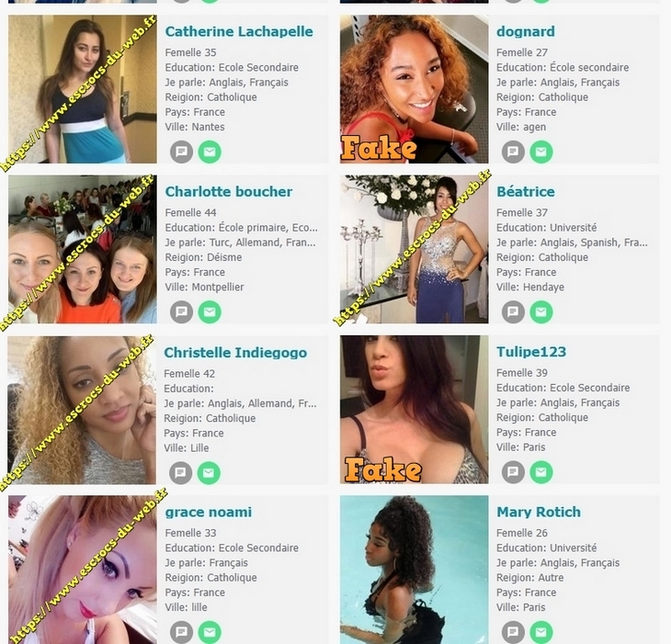Open chat with Catherine Lachapelle
The image size is (671, 644).
pyautogui.click(x=181, y=152)
